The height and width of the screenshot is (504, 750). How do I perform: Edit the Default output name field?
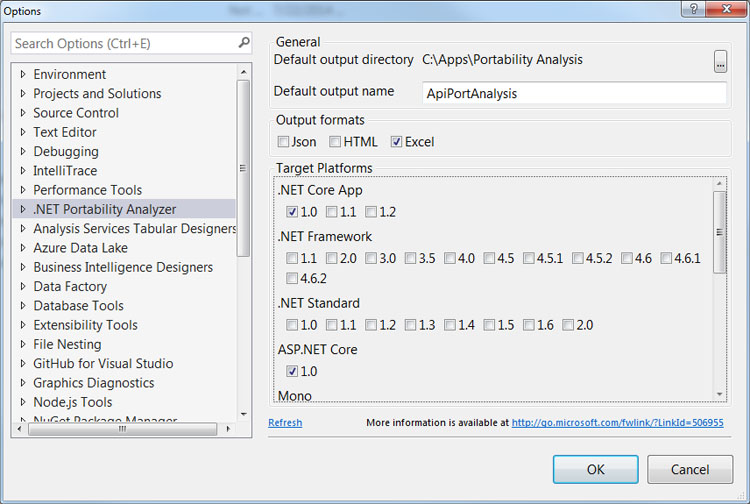(x=574, y=93)
